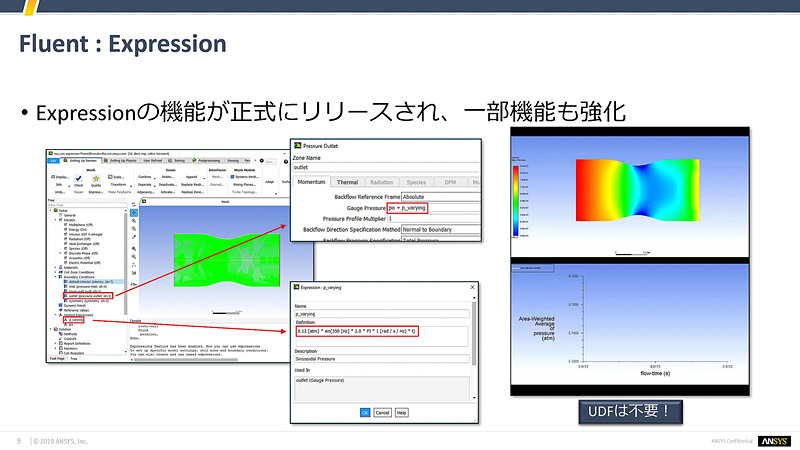
Task: Click the pressure contour color legend bar
Action: point(515,201)
